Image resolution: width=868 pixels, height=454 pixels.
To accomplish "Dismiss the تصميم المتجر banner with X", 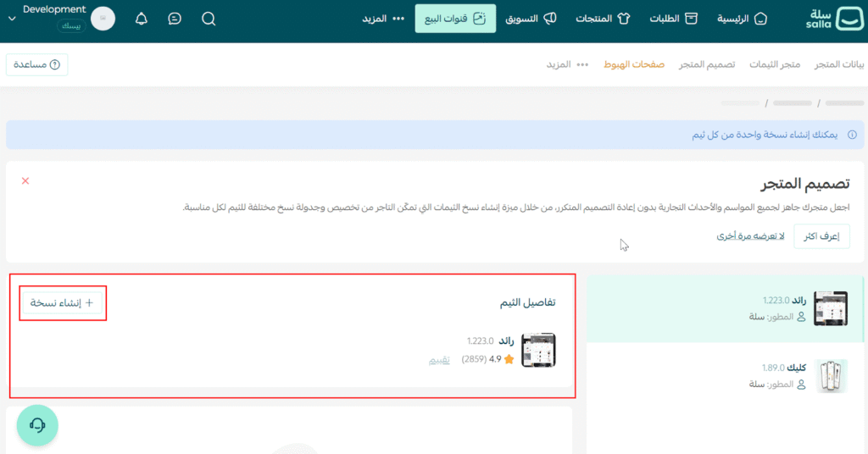I will pyautogui.click(x=25, y=180).
